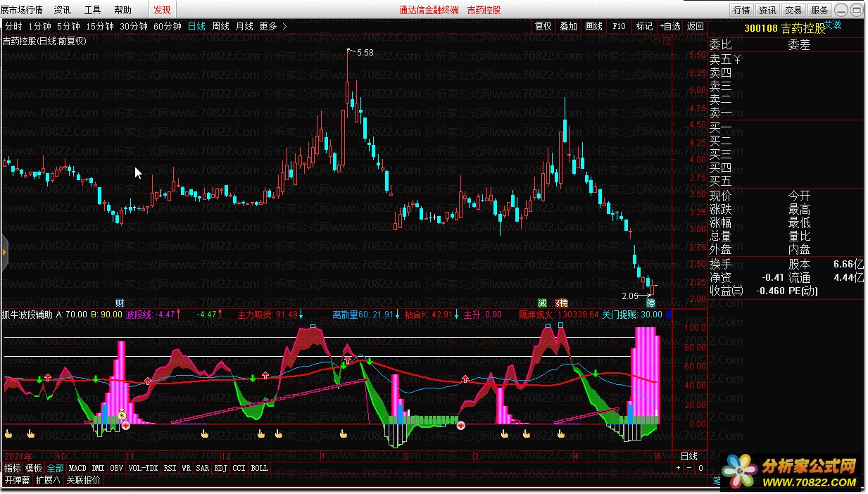Click the left sidebar expand arrow
The image size is (868, 494).
pyautogui.click(x=4, y=251)
